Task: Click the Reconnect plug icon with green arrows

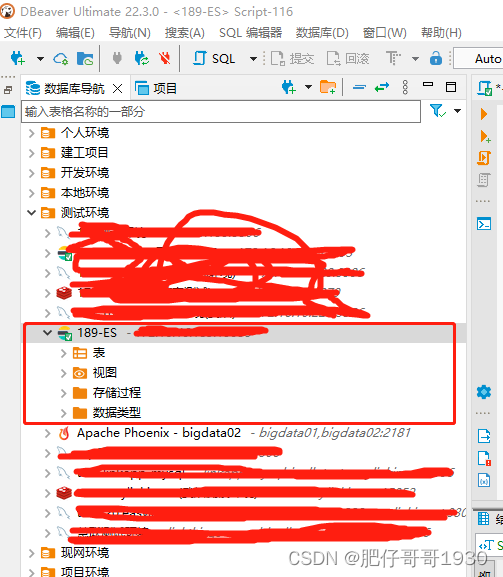Action: [x=141, y=58]
